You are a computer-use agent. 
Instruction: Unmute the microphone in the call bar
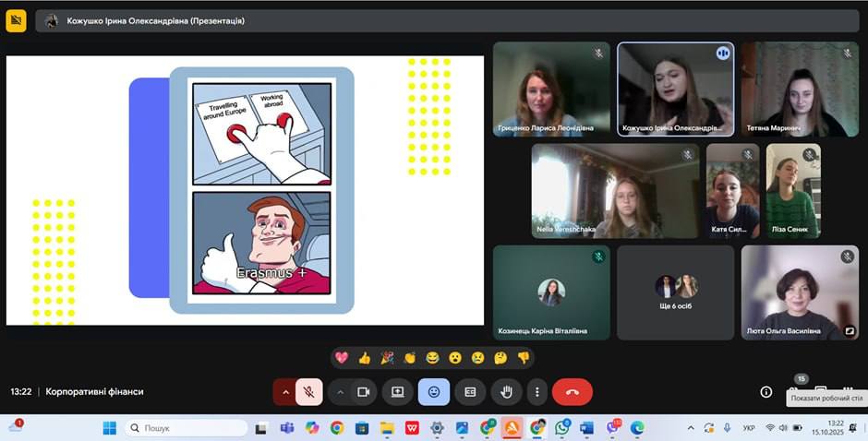[309, 392]
